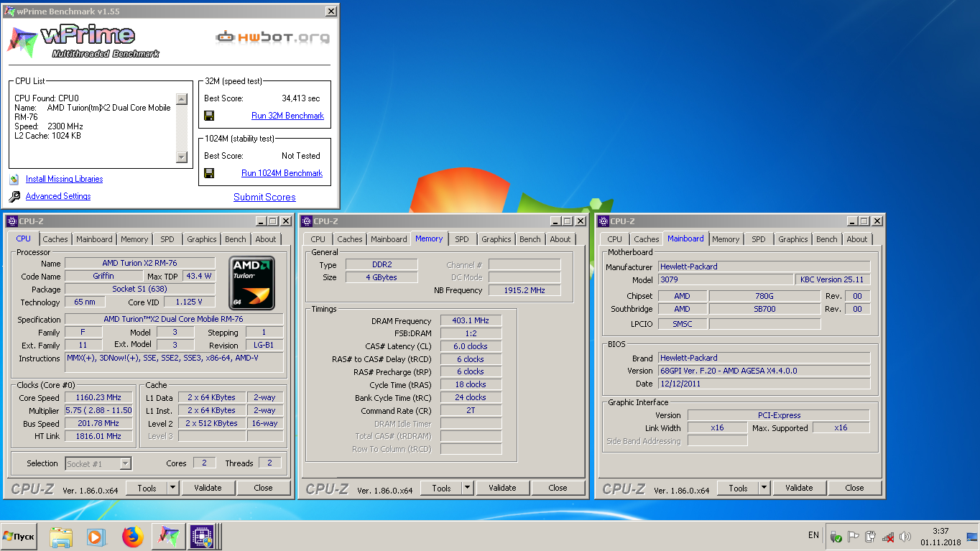Viewport: 980px width, 551px height.
Task: Click the CPU-Z chip icon in the left window title bar
Action: tap(11, 221)
